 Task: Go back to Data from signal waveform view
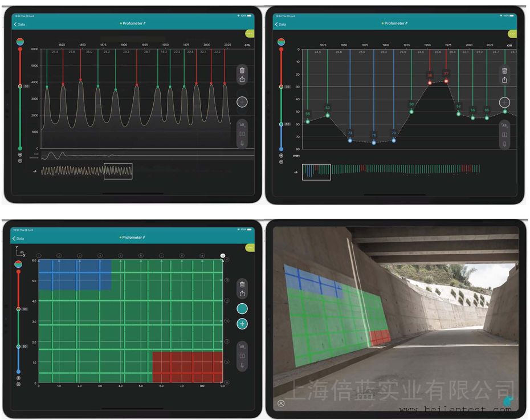tap(19, 24)
